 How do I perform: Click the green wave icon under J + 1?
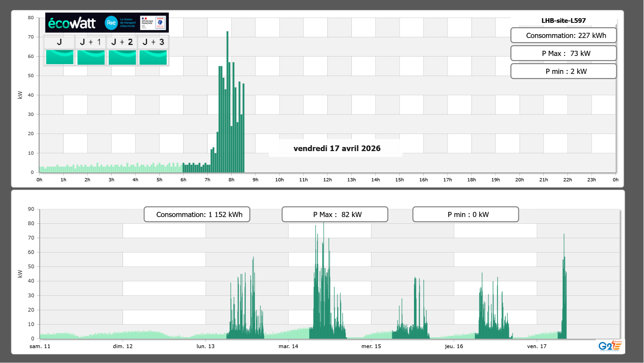pyautogui.click(x=91, y=57)
